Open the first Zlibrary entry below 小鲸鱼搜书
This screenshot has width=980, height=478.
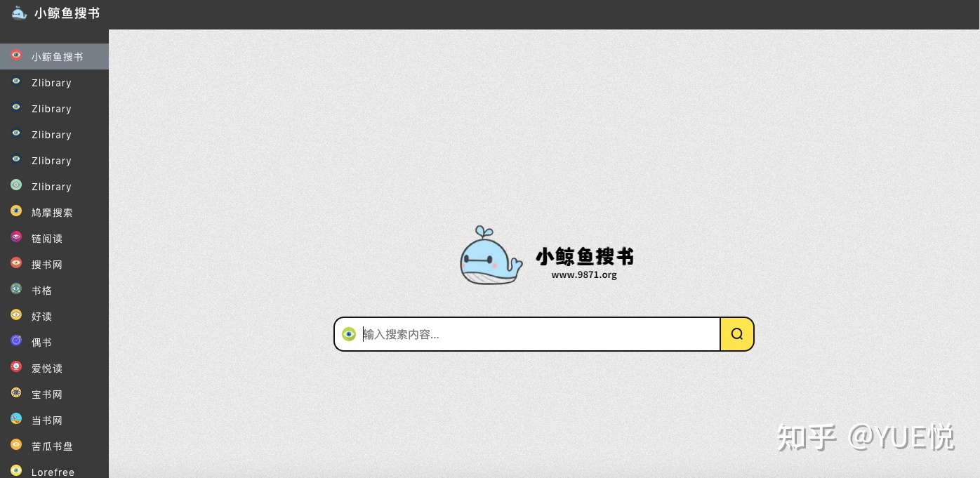(54, 82)
